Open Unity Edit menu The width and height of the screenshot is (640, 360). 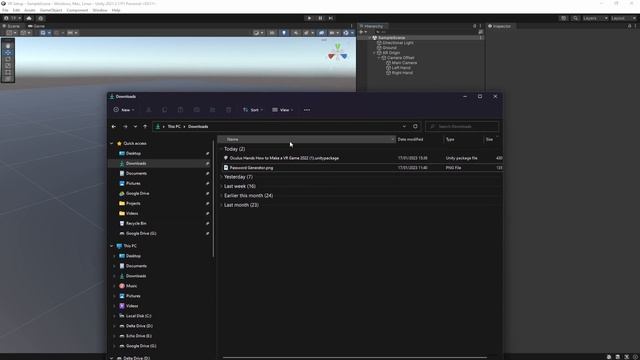coord(16,10)
